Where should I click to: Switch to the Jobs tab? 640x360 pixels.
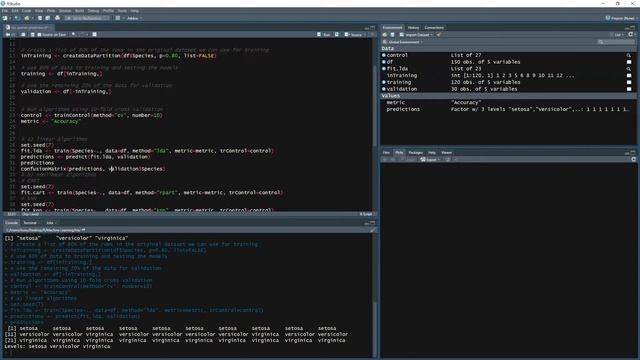pos(50,223)
